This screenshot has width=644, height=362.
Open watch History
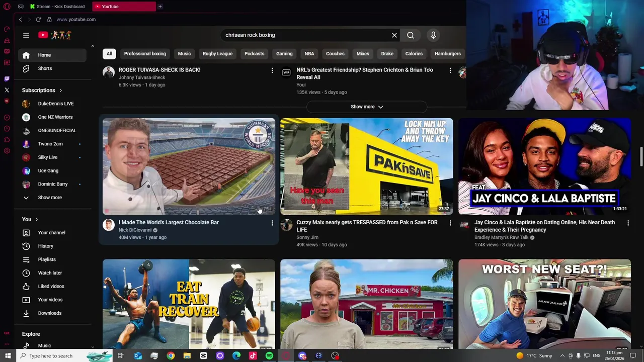[52, 246]
